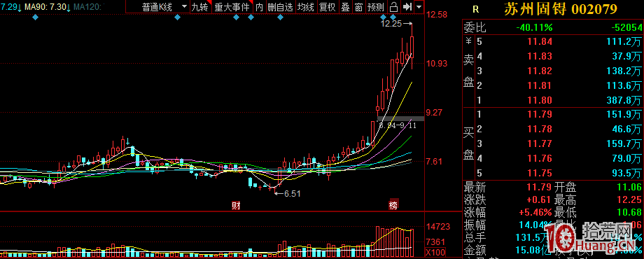The width and height of the screenshot is (644, 259).
Task: Select buy-4 price 11.76
Action: (x=540, y=158)
